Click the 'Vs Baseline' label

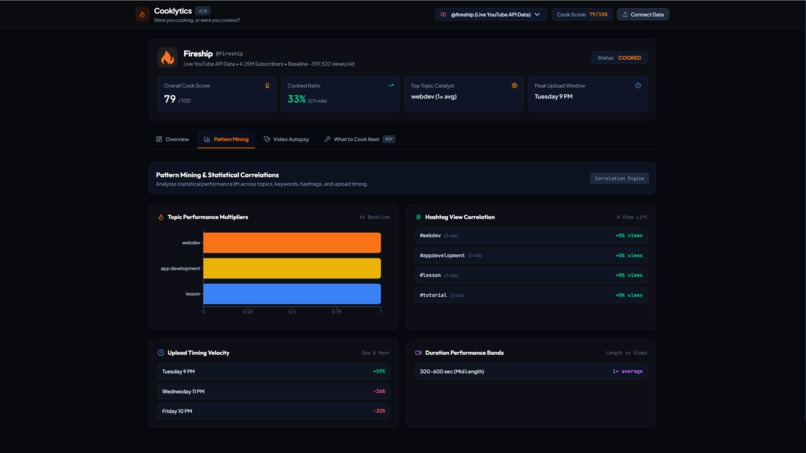[x=374, y=217]
